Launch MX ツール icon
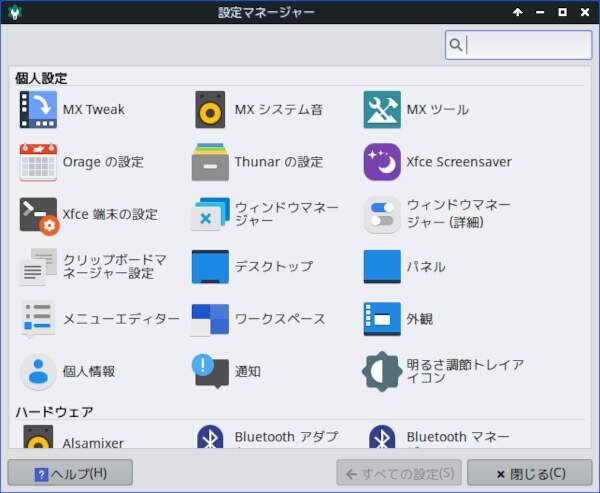The image size is (600, 493). 382,110
